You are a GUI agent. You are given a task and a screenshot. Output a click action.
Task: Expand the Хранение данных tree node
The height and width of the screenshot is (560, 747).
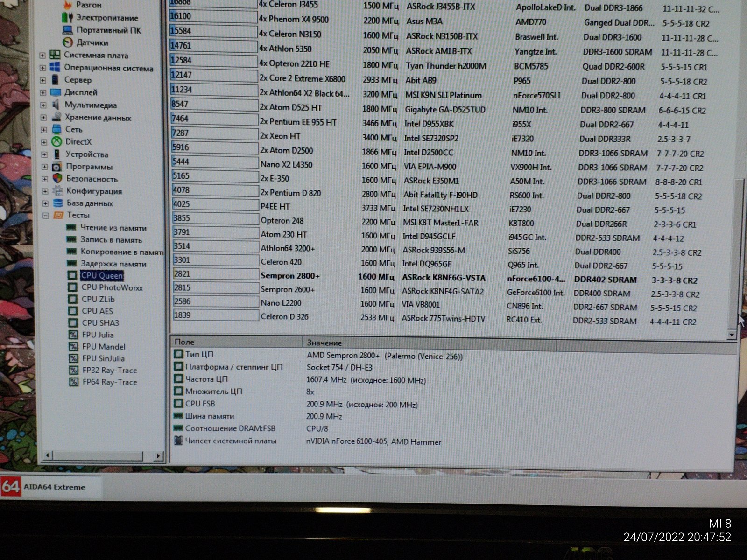click(x=43, y=118)
